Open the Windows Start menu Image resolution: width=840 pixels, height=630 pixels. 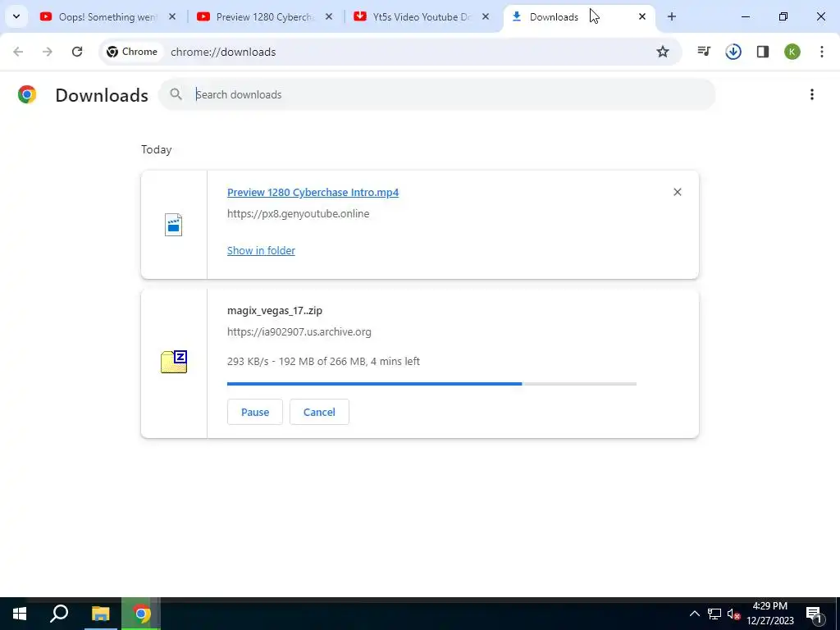20,614
